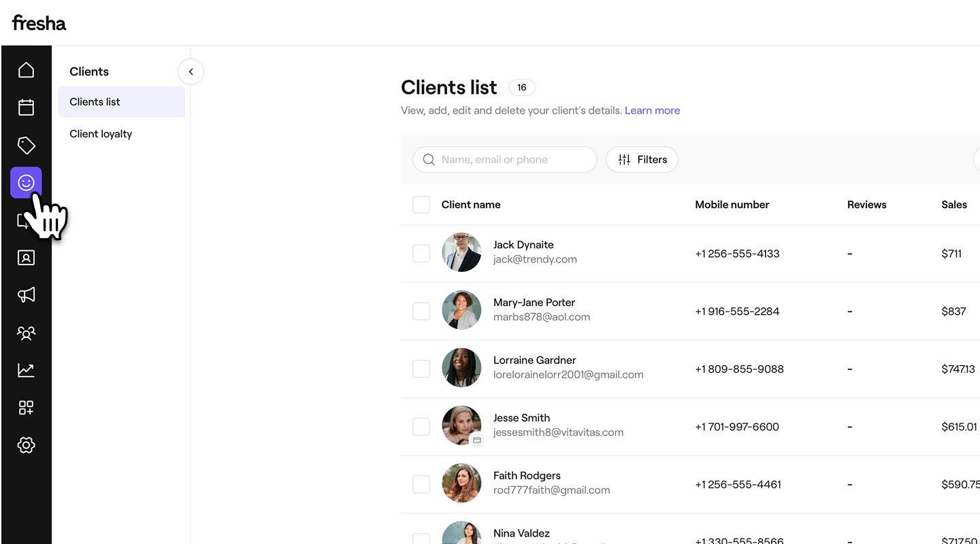Click the 16 clients count badge
The height and width of the screenshot is (544, 980).
pos(522,87)
